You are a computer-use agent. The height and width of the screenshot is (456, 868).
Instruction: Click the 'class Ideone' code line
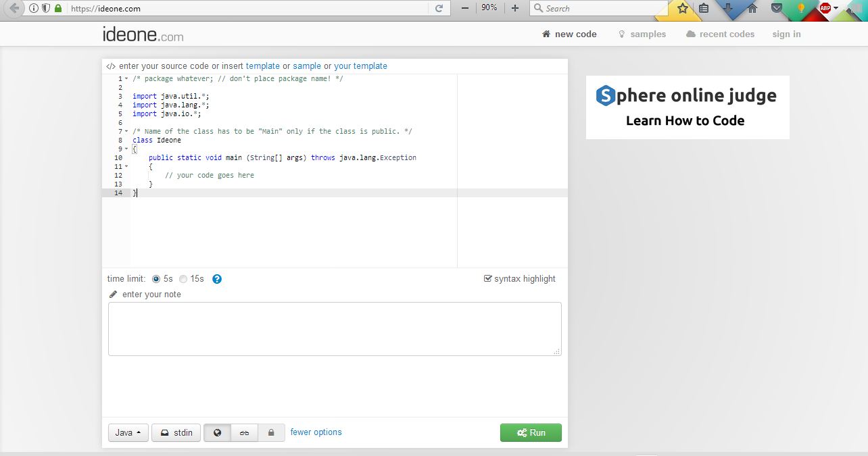pyautogui.click(x=157, y=141)
